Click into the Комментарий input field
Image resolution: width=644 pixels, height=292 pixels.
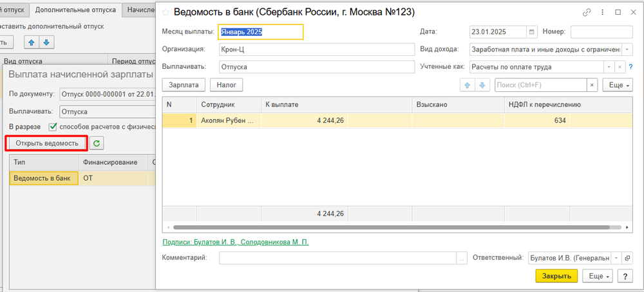coord(338,258)
